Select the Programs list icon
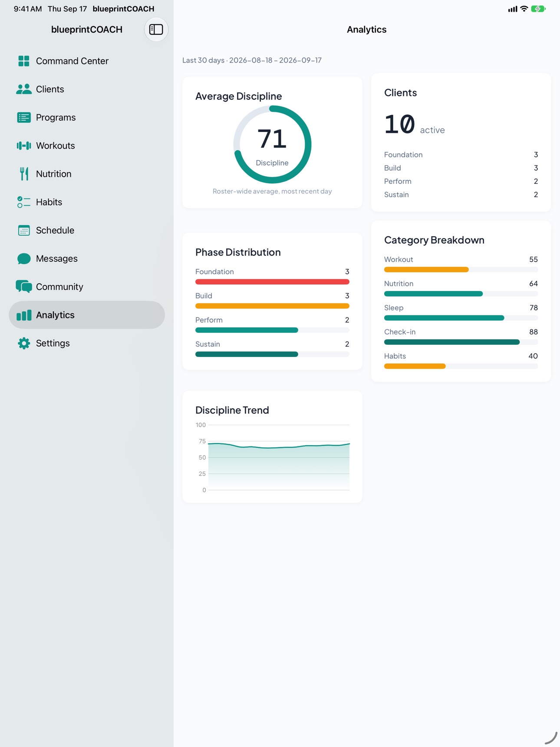 pos(24,117)
